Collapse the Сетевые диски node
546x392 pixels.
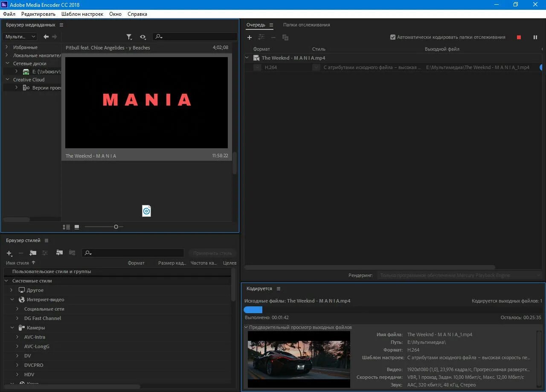click(x=7, y=63)
